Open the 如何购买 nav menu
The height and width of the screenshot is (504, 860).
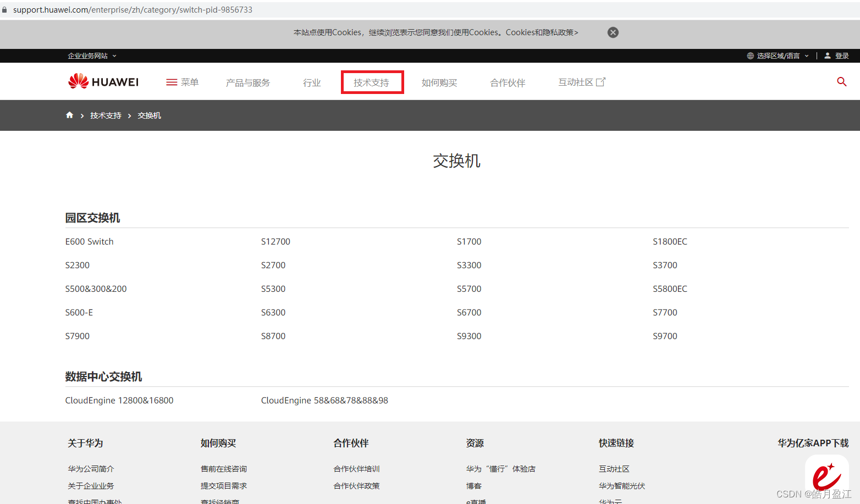tap(439, 82)
